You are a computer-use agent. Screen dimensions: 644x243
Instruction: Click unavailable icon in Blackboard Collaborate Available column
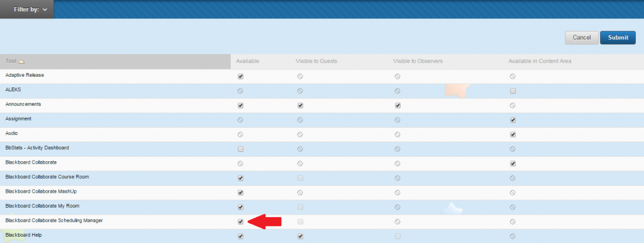coord(241,164)
